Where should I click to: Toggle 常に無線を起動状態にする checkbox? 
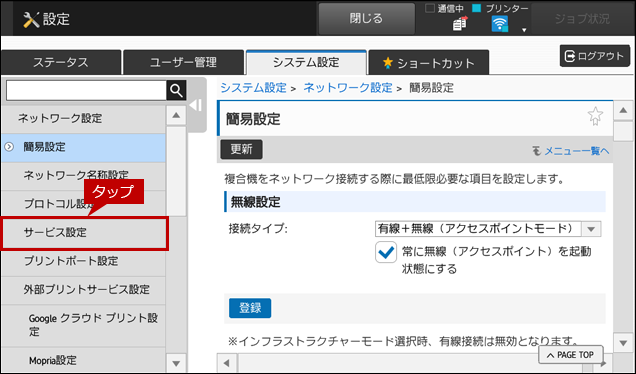(x=386, y=252)
